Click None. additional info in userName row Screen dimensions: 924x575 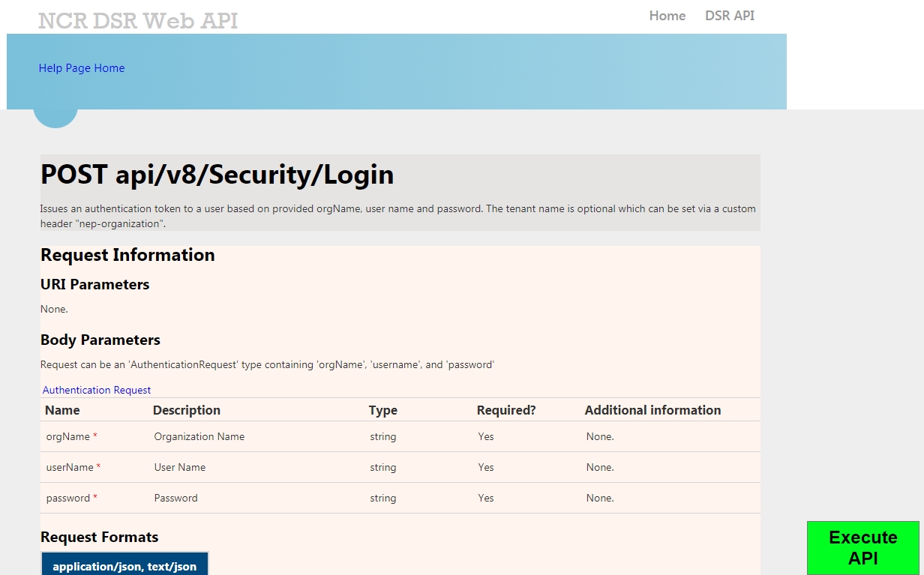(600, 467)
